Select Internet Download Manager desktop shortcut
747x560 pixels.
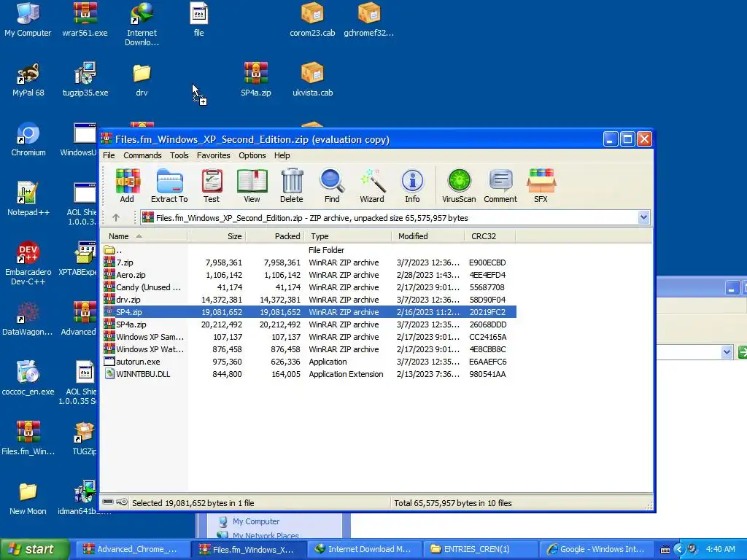[142, 25]
